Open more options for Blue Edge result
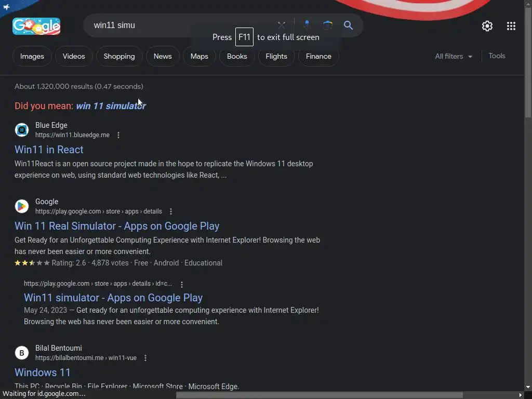The image size is (532, 399). [118, 135]
